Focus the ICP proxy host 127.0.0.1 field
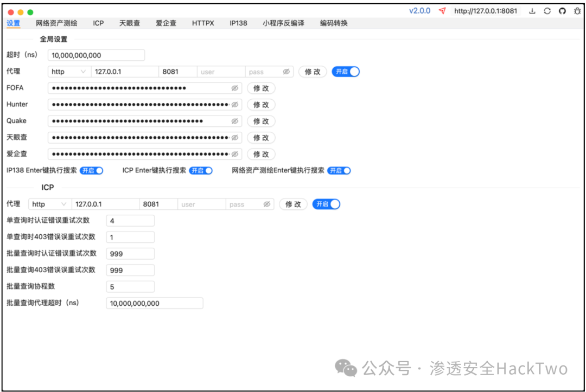The height and width of the screenshot is (392, 586). point(105,204)
